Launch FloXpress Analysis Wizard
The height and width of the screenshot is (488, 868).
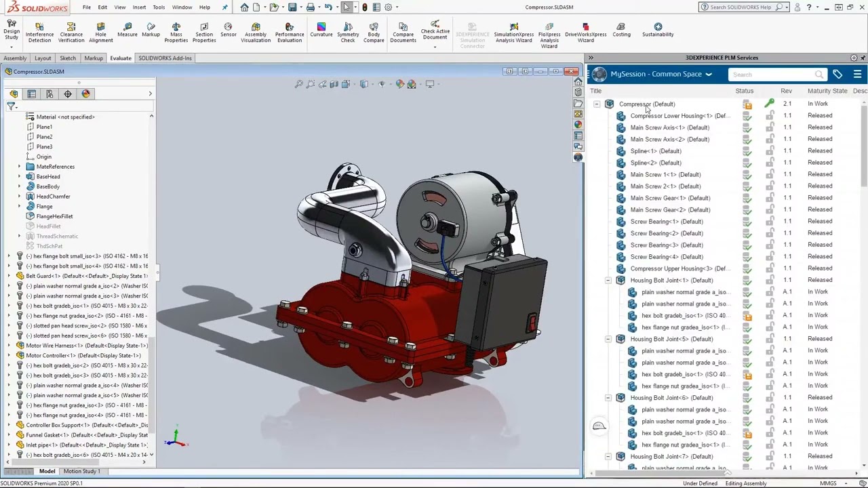point(549,35)
